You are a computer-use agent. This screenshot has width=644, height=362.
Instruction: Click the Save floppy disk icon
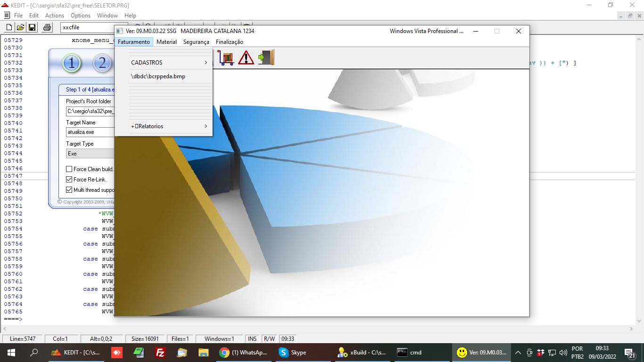tap(32, 27)
